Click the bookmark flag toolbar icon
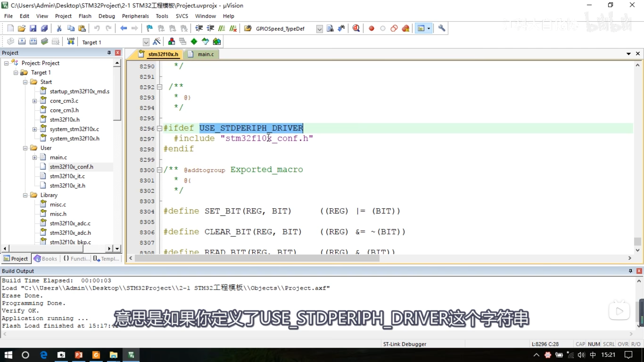Viewport: 644px width, 362px height. pos(149,28)
